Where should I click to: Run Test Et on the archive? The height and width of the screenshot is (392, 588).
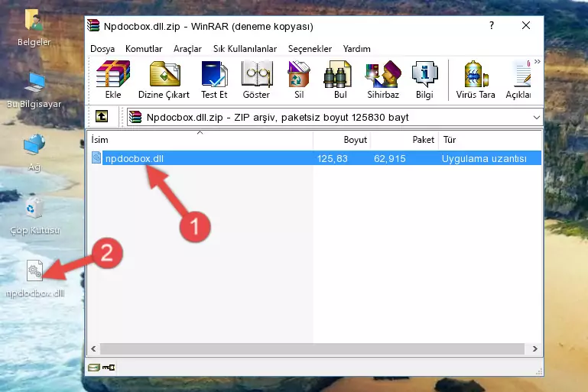[214, 79]
